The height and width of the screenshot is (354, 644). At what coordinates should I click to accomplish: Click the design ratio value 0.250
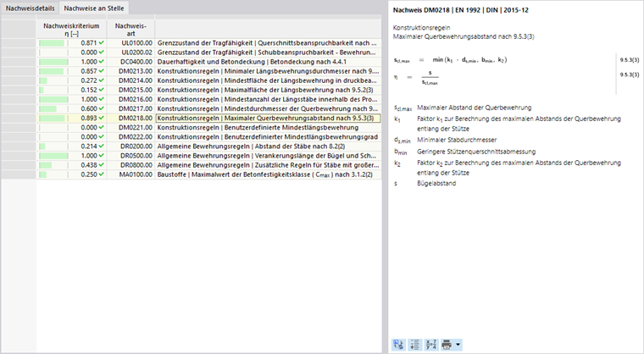pos(89,174)
